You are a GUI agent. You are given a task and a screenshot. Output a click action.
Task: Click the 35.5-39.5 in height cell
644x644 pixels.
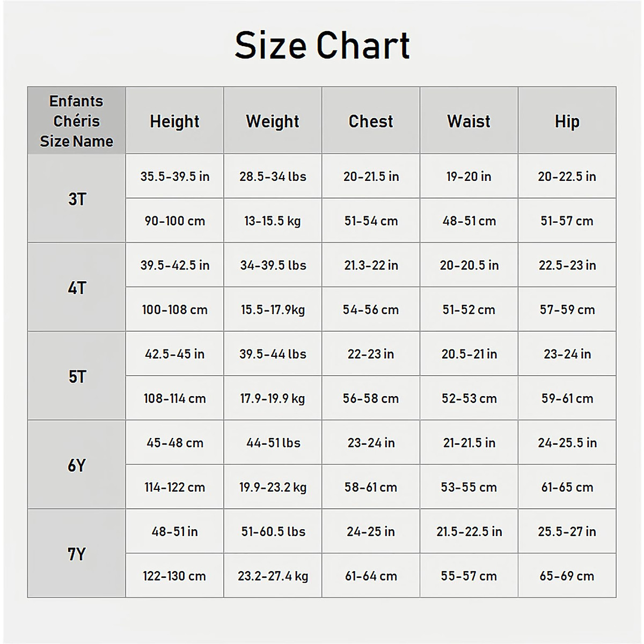(174, 177)
